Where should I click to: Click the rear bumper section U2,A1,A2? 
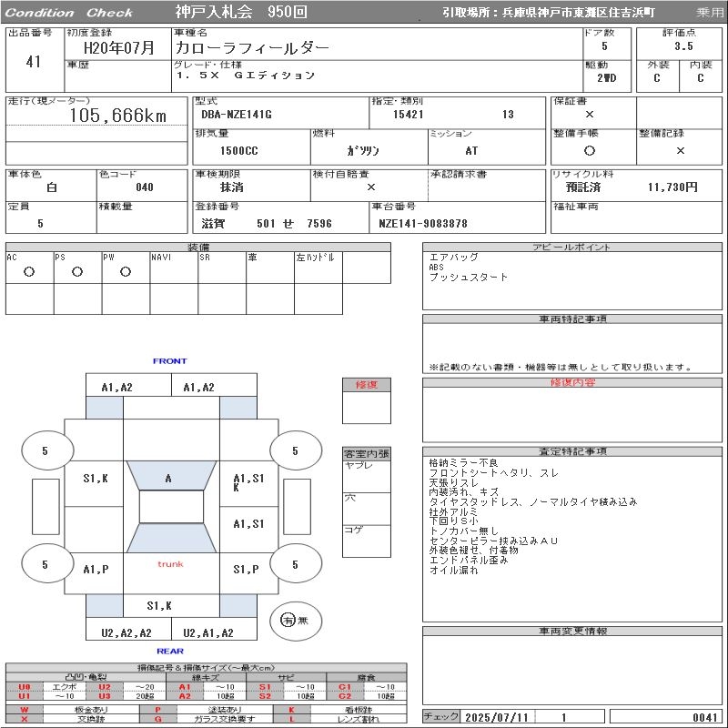214,629
